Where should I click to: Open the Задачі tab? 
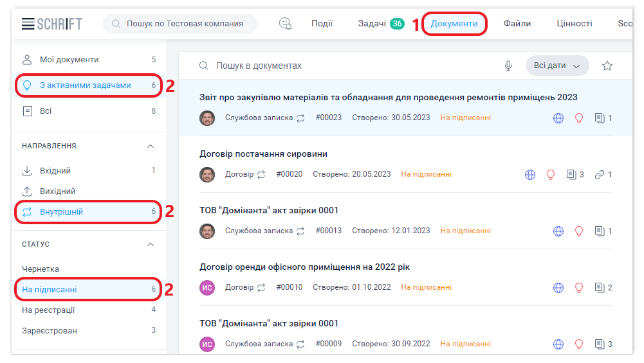tap(372, 24)
